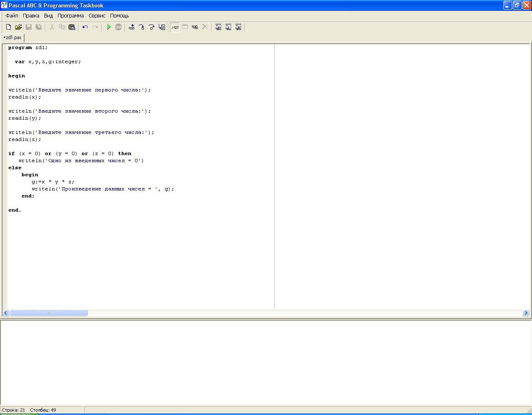Click the Paste clipboard icon
Image resolution: width=532 pixels, height=415 pixels.
(72, 27)
